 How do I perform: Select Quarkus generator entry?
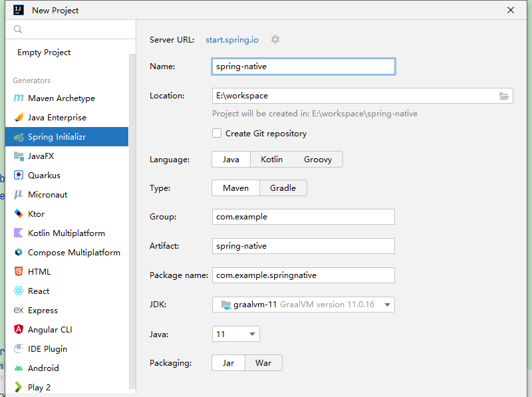pyautogui.click(x=67, y=176)
